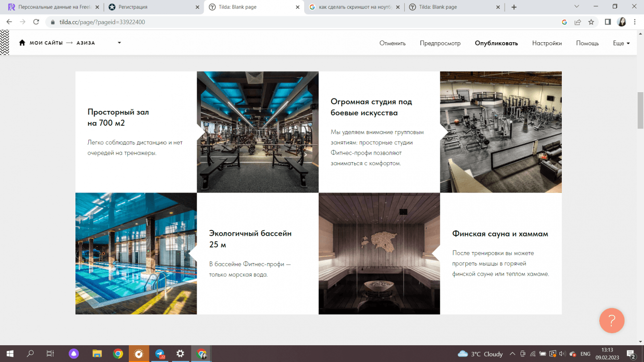Share this page via the share icon
The width and height of the screenshot is (644, 362).
578,22
